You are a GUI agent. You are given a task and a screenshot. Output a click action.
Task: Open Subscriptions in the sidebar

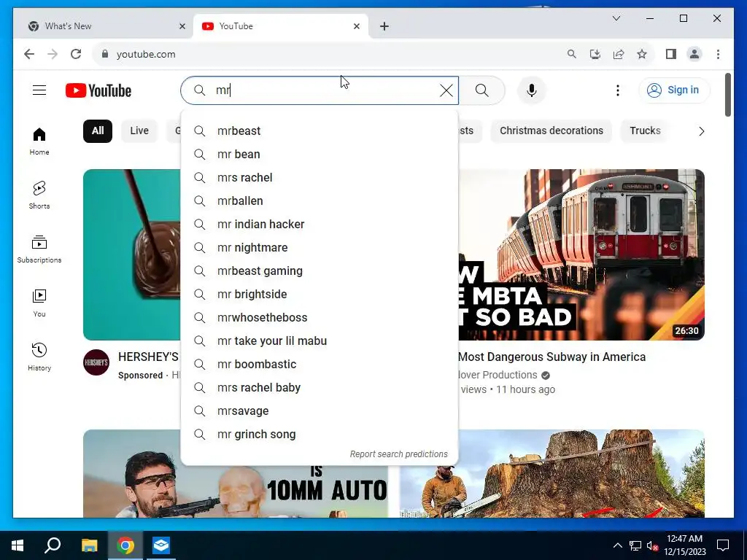pyautogui.click(x=39, y=249)
